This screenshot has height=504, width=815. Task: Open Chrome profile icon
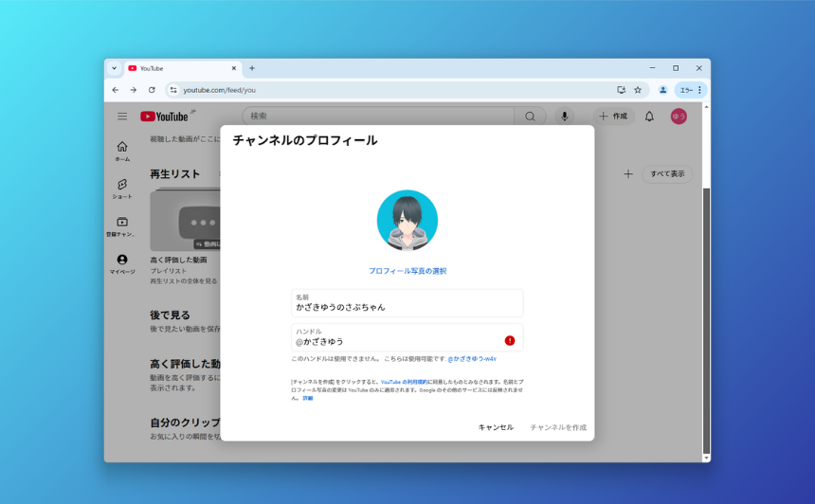662,90
